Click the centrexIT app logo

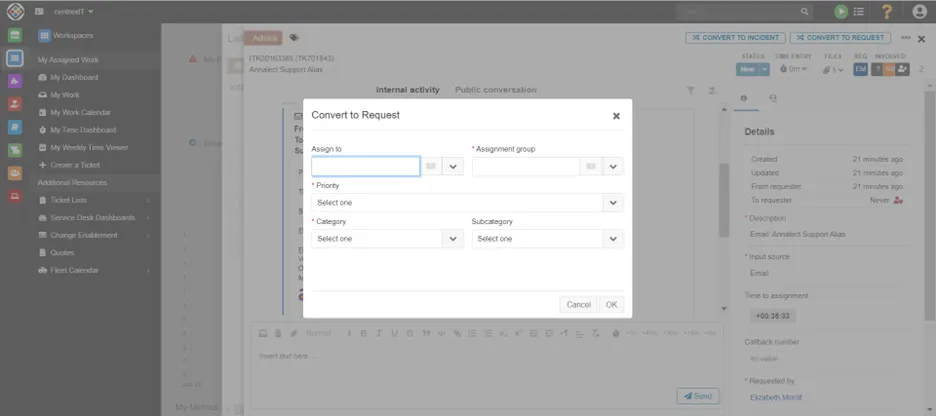click(x=15, y=11)
